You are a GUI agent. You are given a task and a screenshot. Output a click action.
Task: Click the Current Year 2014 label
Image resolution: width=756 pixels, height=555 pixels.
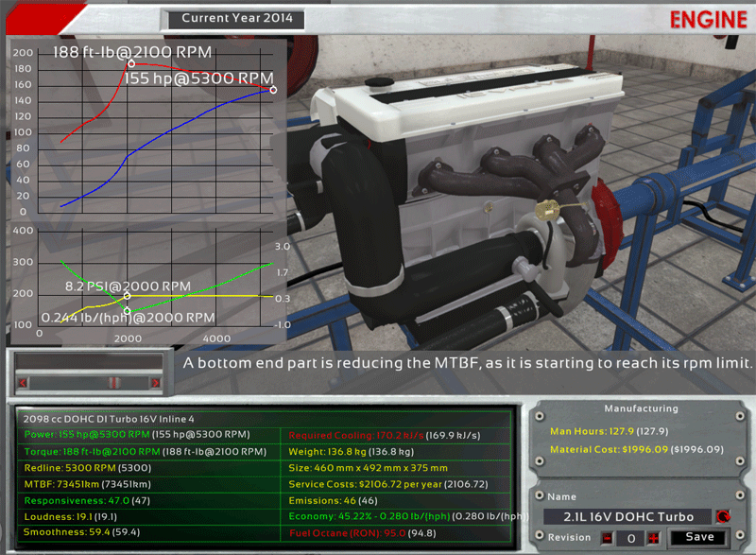[x=236, y=18]
